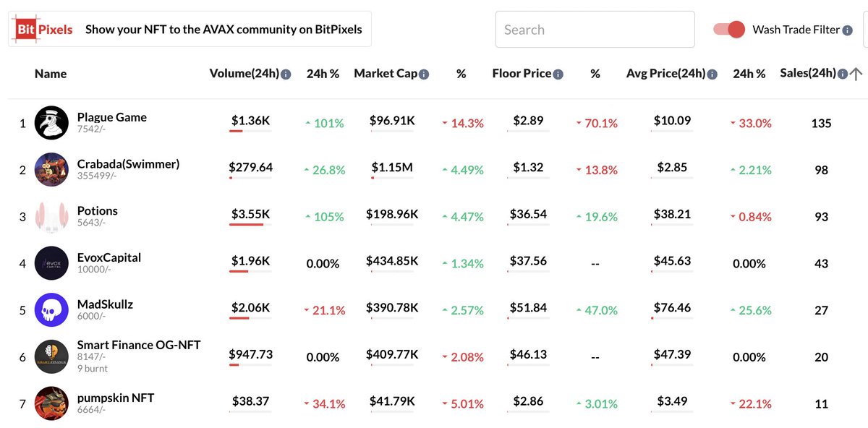Image resolution: width=868 pixels, height=428 pixels.
Task: Click the Sales(24h) sort arrow
Action: coord(856,74)
